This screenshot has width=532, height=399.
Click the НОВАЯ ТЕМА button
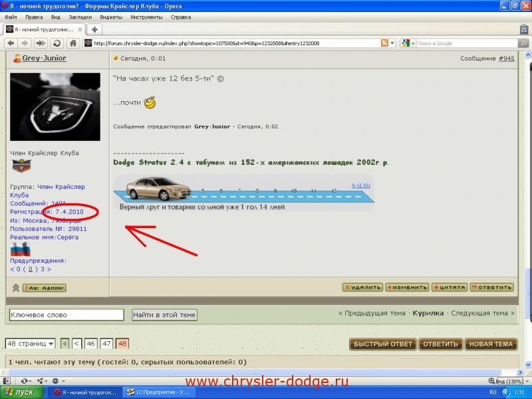pos(491,344)
